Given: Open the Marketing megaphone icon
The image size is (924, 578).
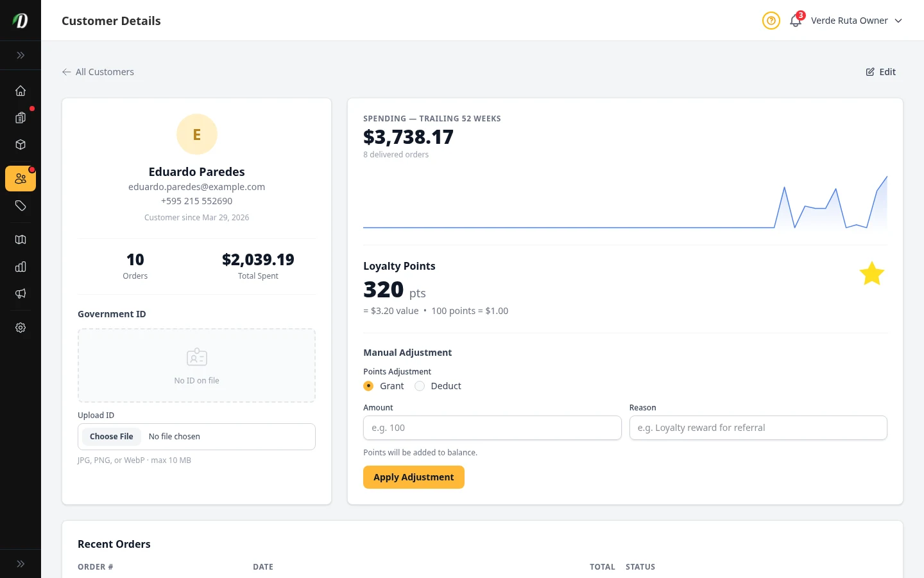Looking at the screenshot, I should (21, 293).
